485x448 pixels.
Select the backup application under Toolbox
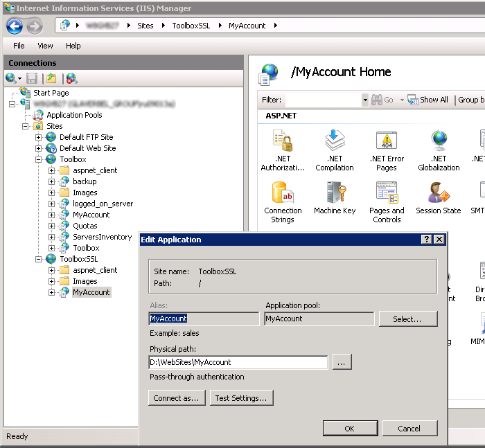coord(85,181)
